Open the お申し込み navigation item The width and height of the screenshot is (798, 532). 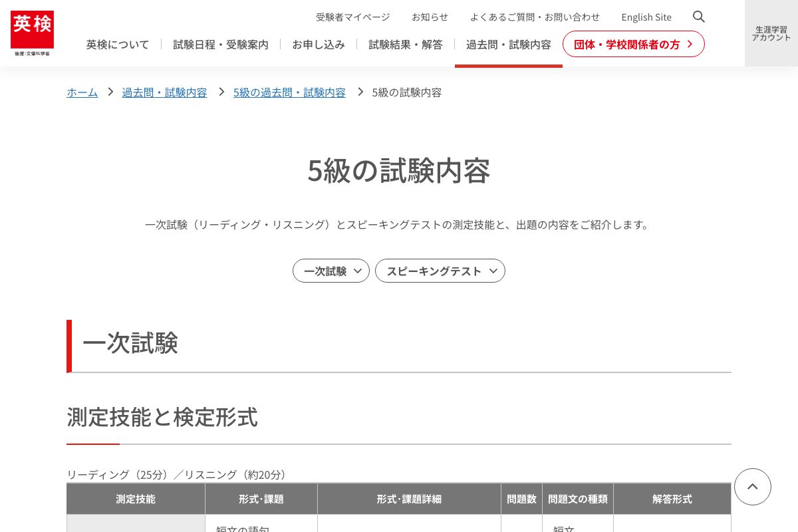[x=318, y=44]
